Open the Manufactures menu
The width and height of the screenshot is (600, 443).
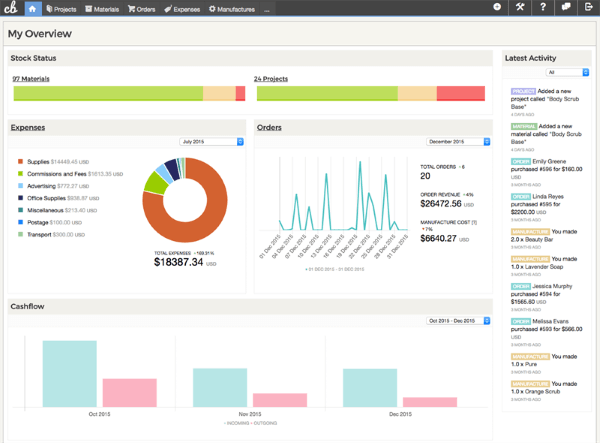[x=233, y=8]
